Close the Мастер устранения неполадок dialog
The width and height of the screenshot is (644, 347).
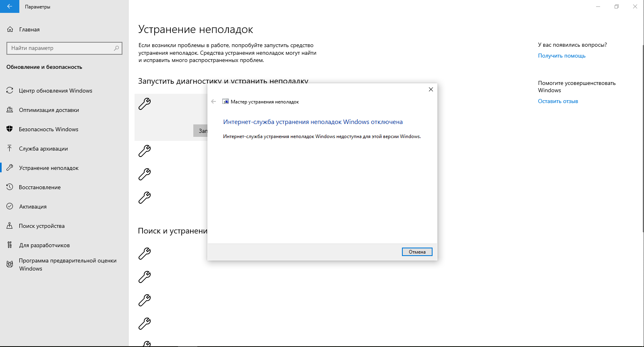tap(431, 89)
